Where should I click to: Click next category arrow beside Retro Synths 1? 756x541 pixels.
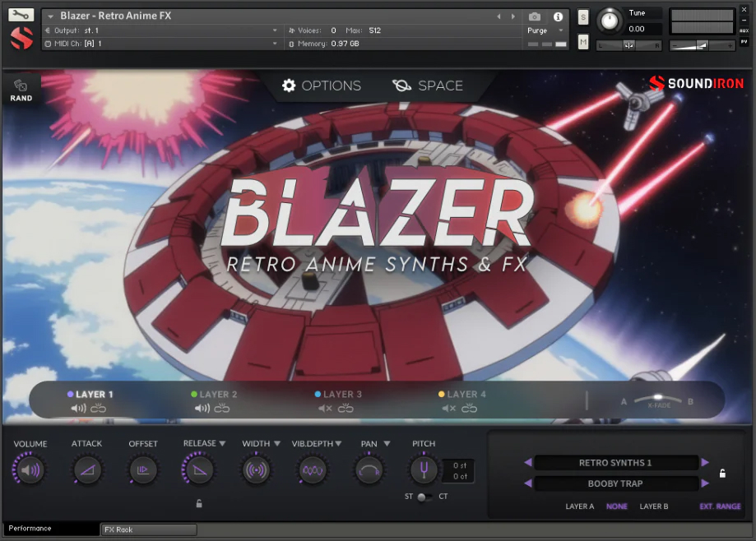(705, 462)
